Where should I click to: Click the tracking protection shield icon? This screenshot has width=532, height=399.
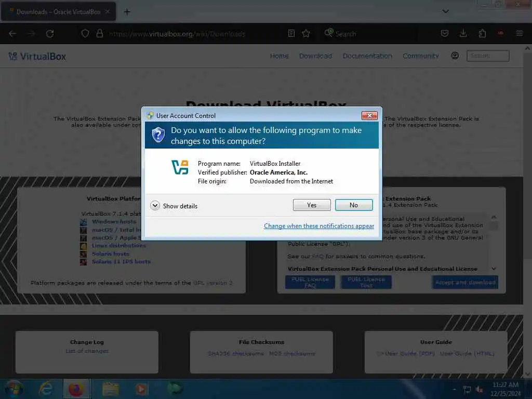click(85, 34)
